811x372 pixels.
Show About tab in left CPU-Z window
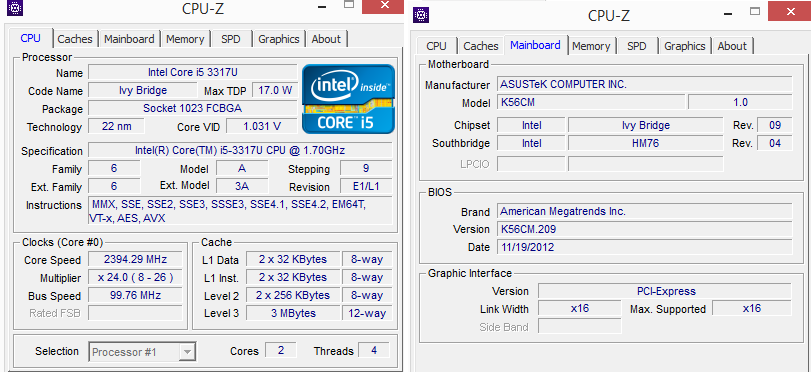point(326,39)
